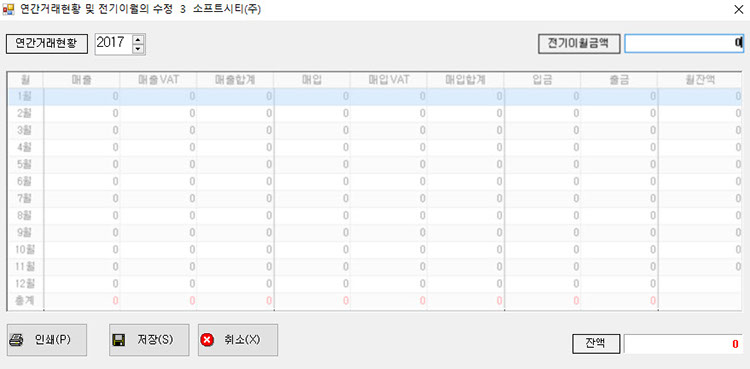750x369 pixels.
Task: Click the 매출합계 column header
Action: coord(235,80)
